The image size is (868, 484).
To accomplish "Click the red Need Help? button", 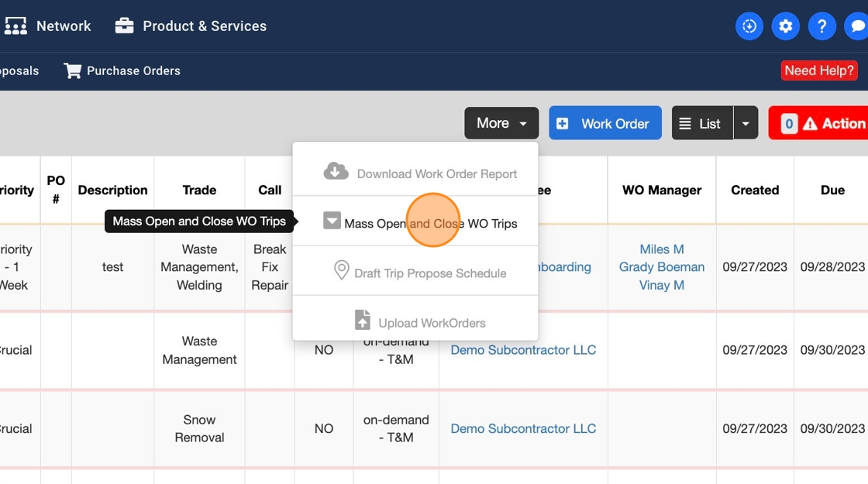I will [x=818, y=70].
